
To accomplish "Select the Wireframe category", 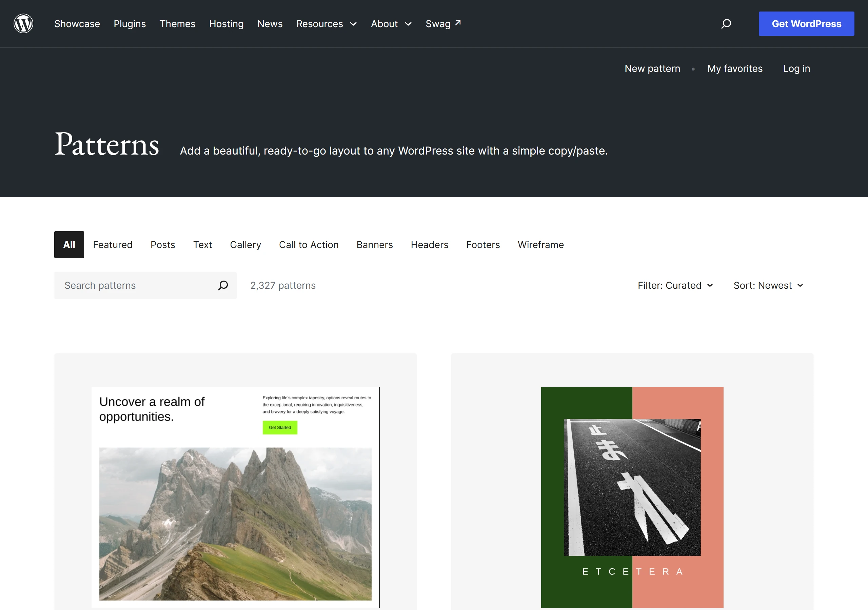I will (x=540, y=245).
